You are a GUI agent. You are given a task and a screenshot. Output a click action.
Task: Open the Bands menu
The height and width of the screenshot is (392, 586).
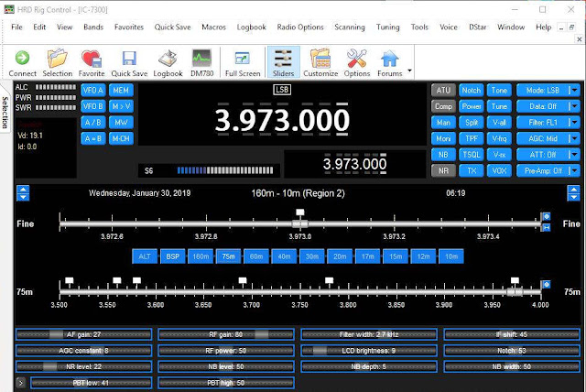[x=93, y=27]
